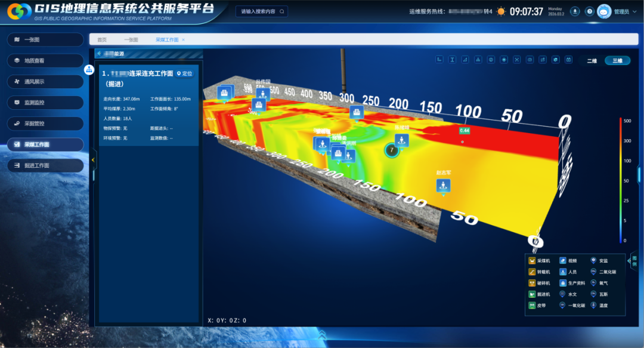Switch view to 二维 mode
Image resolution: width=644 pixels, height=348 pixels.
pyautogui.click(x=592, y=61)
